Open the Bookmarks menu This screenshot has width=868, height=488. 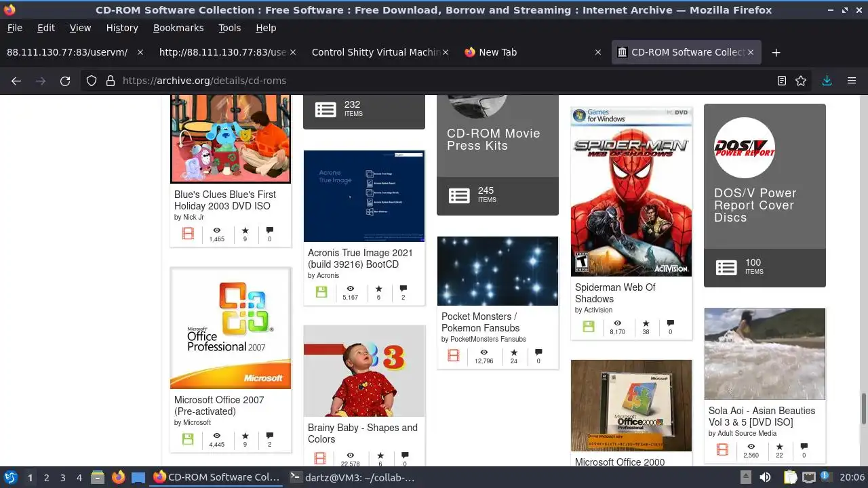[178, 28]
